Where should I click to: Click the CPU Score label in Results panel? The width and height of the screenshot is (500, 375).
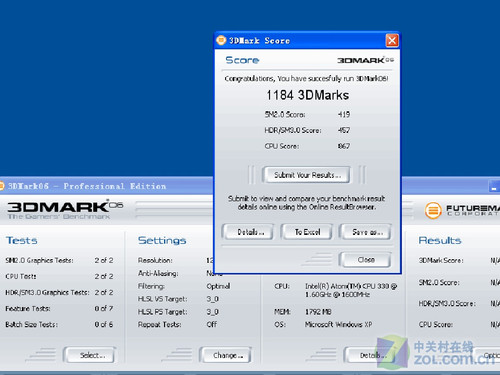(436, 324)
